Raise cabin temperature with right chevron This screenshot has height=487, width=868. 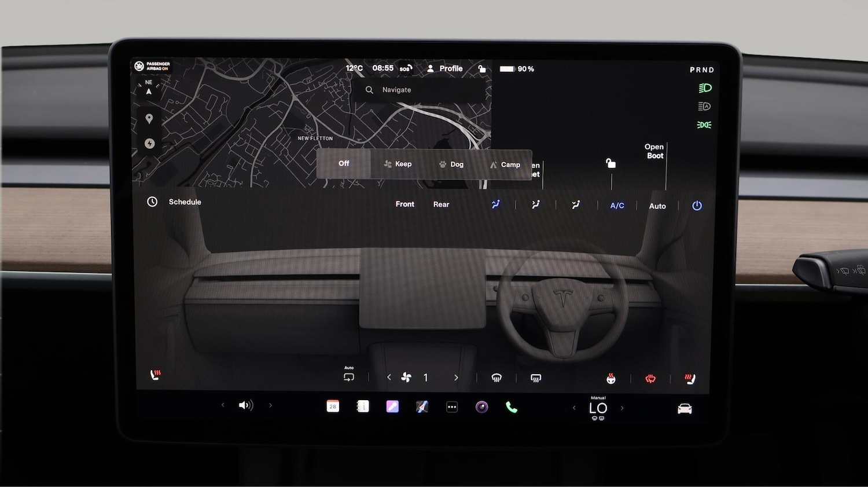622,408
